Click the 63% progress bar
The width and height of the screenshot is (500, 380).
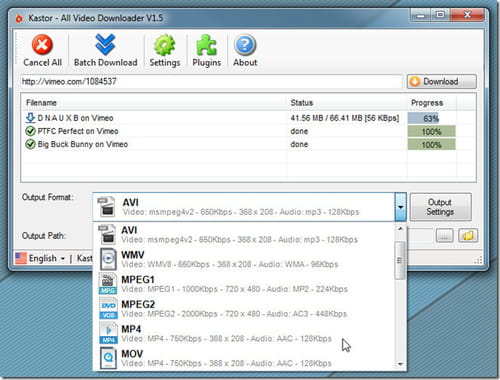(x=431, y=118)
